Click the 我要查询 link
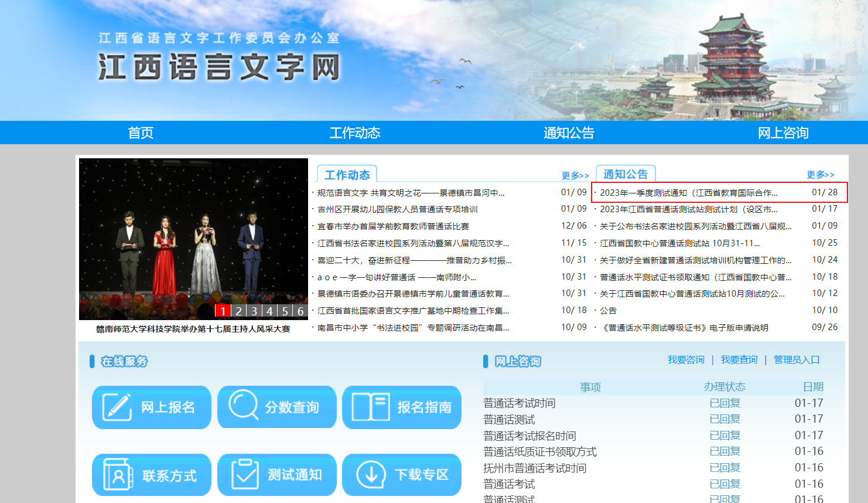868x503 pixels. point(739,359)
